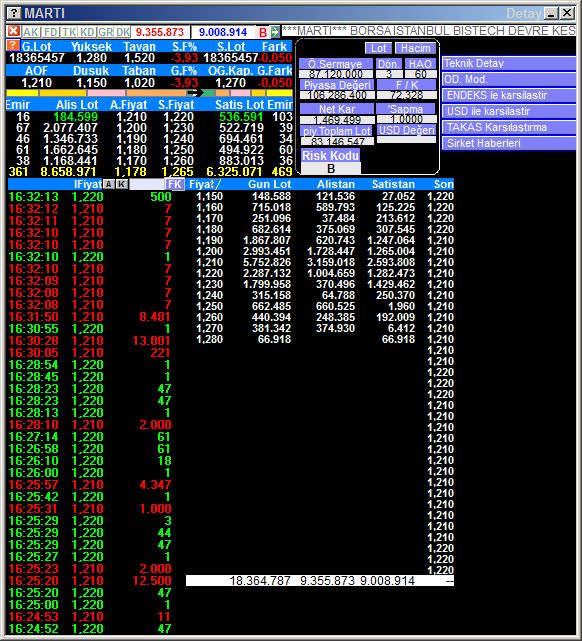Image resolution: width=582 pixels, height=641 pixels.
Task: Click the green arrow icon next to B
Action: click(275, 32)
